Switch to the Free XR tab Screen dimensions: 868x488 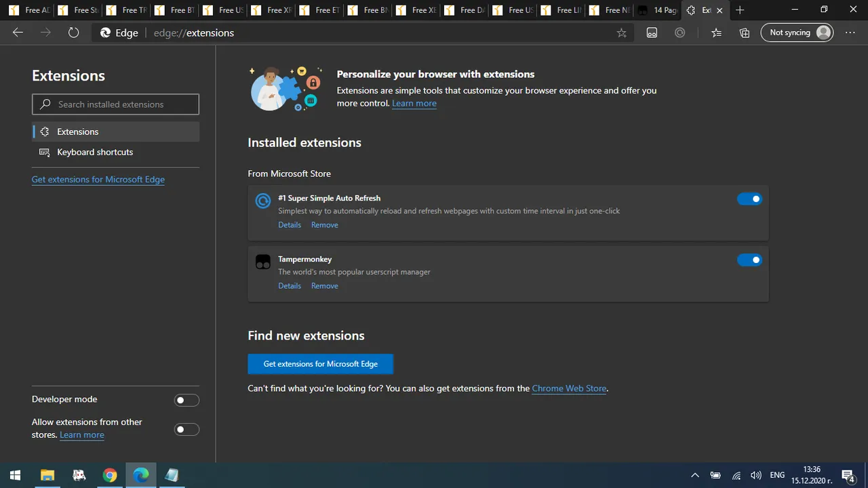[x=271, y=10]
